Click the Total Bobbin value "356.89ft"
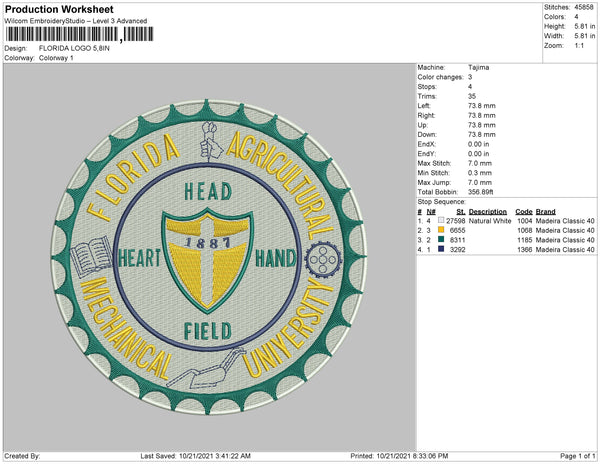 (481, 192)
